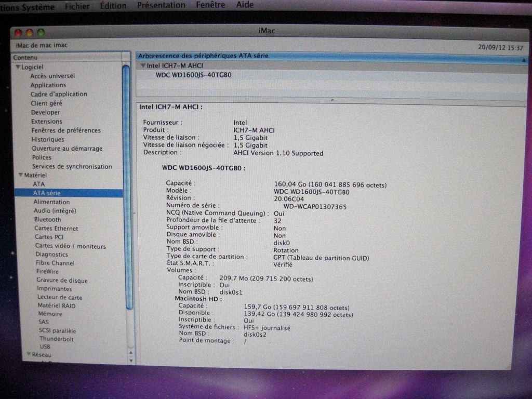Open the Édition menu

click(x=113, y=6)
